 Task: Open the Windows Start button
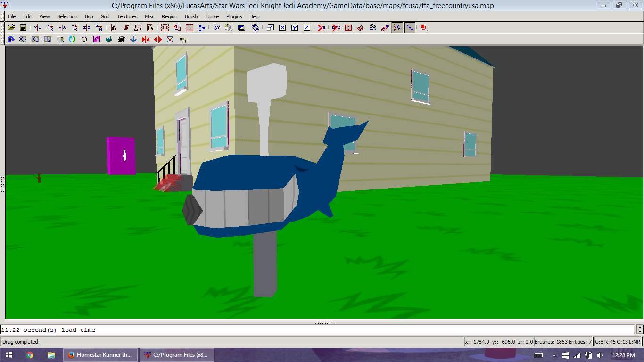pyautogui.click(x=9, y=355)
